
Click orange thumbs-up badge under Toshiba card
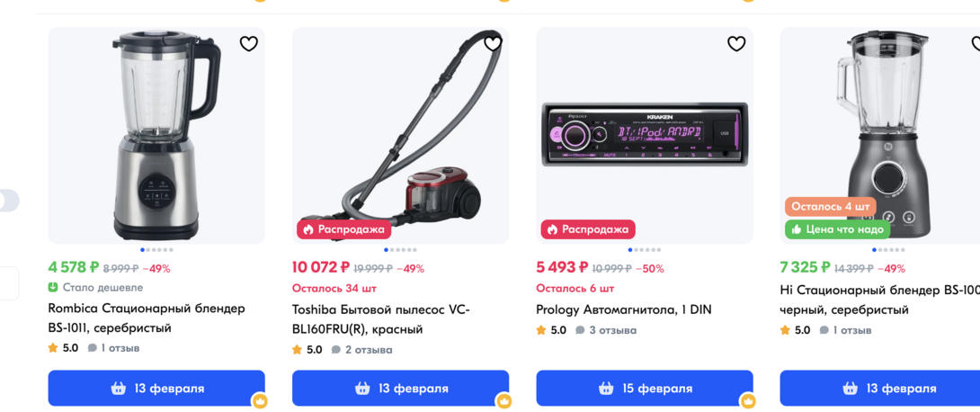click(x=503, y=401)
